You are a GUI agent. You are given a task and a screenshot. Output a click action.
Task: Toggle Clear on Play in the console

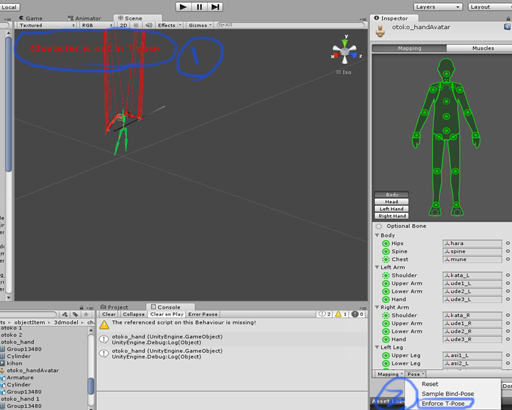tap(166, 314)
